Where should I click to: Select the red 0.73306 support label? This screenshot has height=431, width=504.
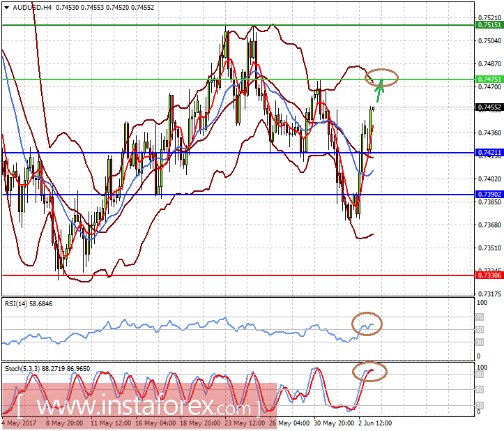pos(489,275)
